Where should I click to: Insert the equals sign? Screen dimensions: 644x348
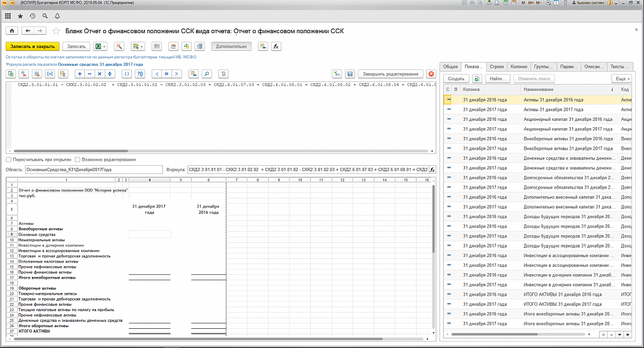(x=167, y=74)
